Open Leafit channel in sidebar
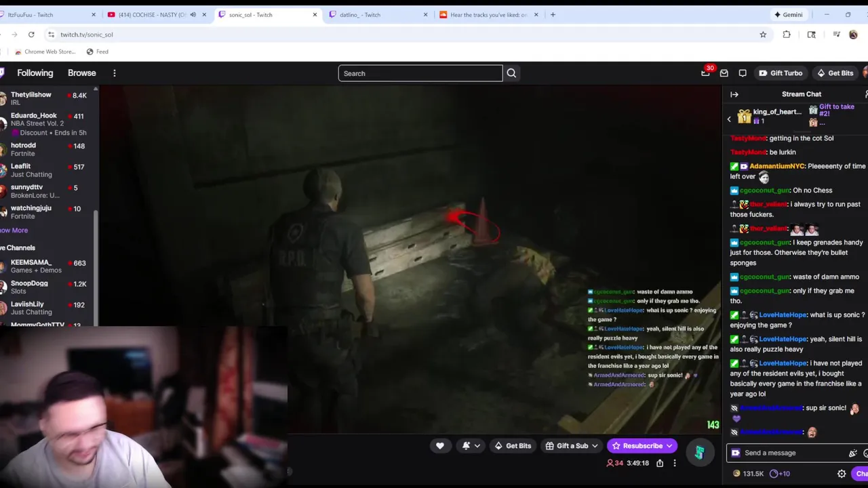The height and width of the screenshot is (488, 868). pos(46,170)
